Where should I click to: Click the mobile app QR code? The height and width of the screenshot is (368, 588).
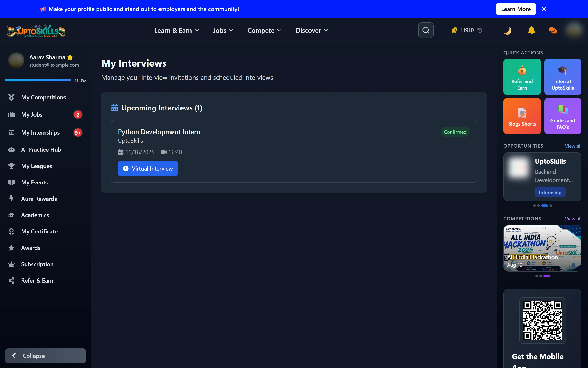pos(542,321)
